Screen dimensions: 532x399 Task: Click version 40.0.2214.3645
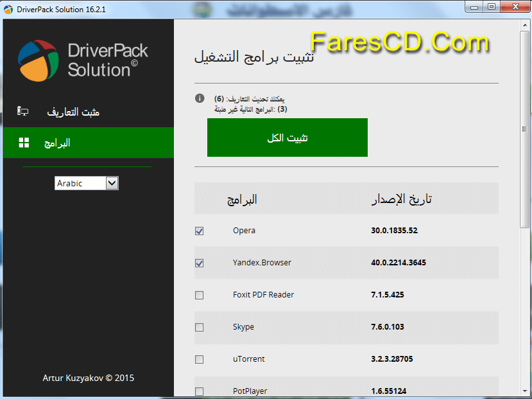pos(399,263)
